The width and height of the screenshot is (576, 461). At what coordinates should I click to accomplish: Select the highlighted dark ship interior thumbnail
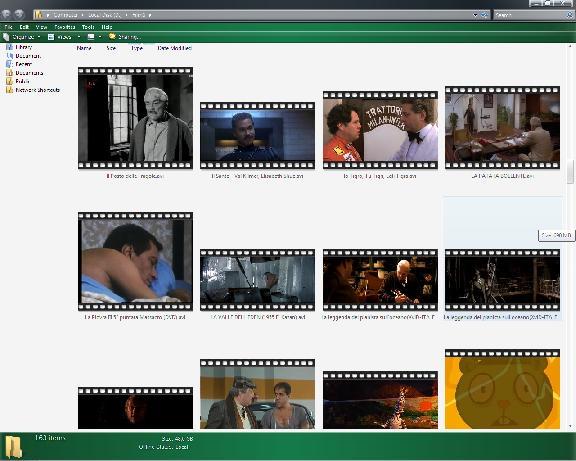pyautogui.click(x=502, y=280)
